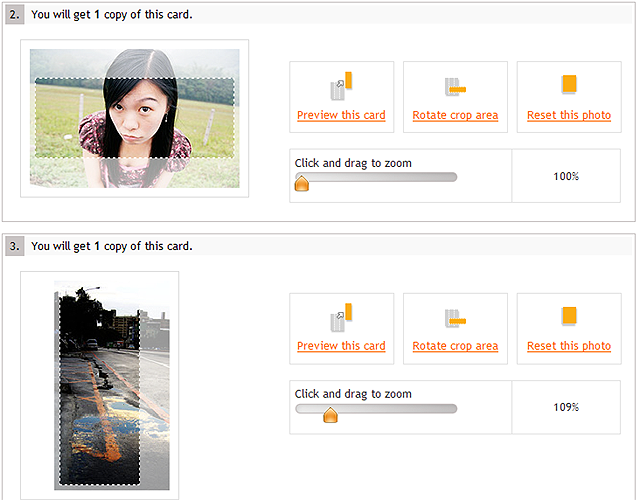Image resolution: width=640 pixels, height=500 pixels.
Task: Click the zoom slider track at 109% card
Action: (376, 409)
